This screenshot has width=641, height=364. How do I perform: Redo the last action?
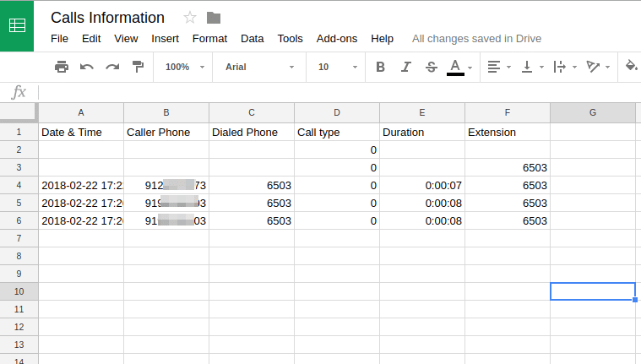[x=112, y=67]
